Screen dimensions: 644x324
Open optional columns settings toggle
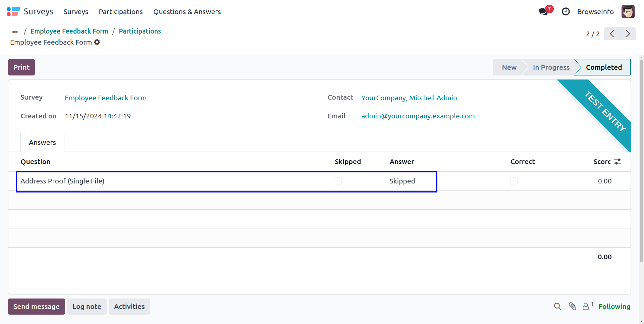(618, 162)
